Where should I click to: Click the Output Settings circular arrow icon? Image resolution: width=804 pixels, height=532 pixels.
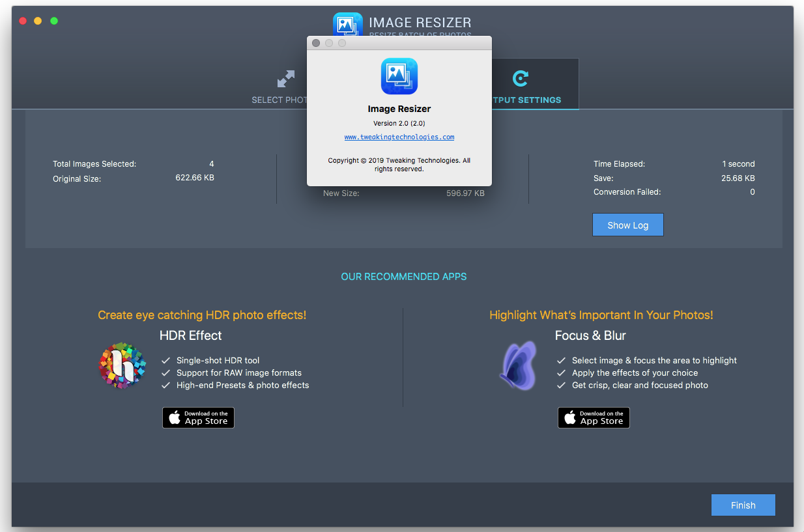[520, 79]
